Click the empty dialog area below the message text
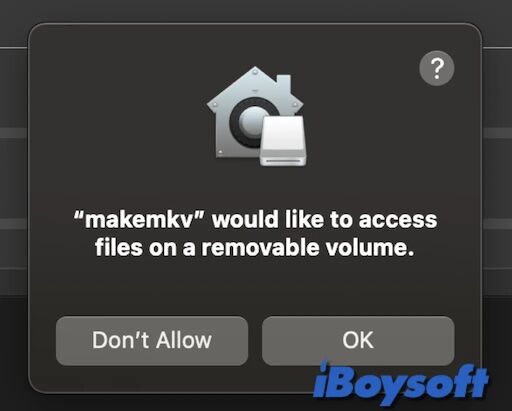Image resolution: width=512 pixels, height=411 pixels. [255, 287]
